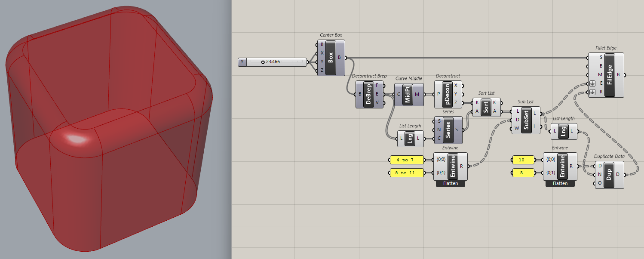
Task: Click the I output of Sub List
Action: pyautogui.click(x=534, y=126)
